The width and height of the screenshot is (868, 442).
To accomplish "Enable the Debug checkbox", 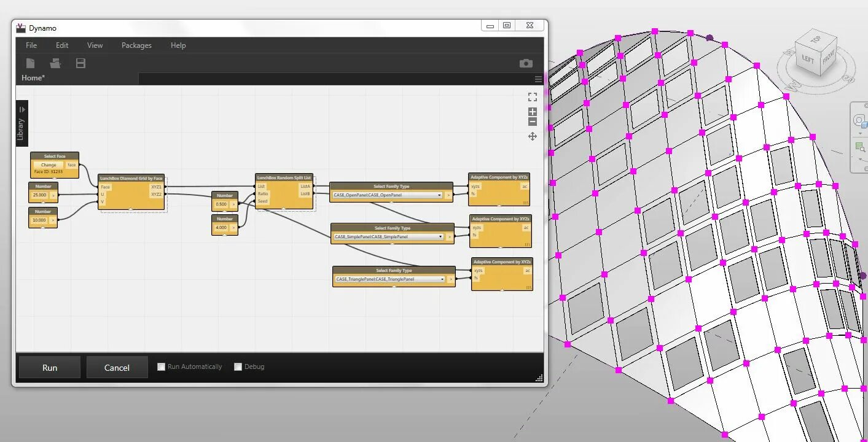I will [x=238, y=366].
